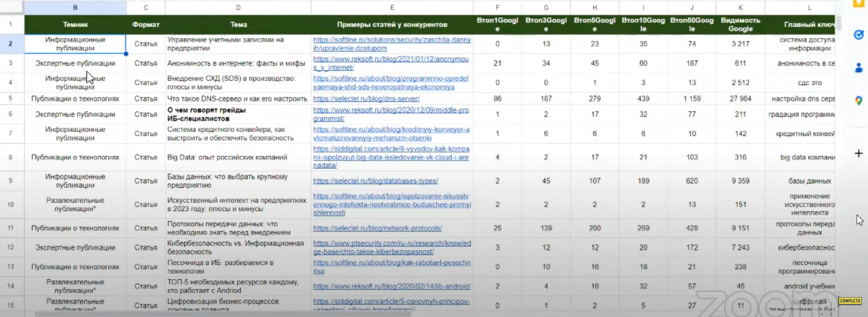Select the topic 'Big Data: опыт российских компаний'
This screenshot has width=868, height=317.
[238, 157]
